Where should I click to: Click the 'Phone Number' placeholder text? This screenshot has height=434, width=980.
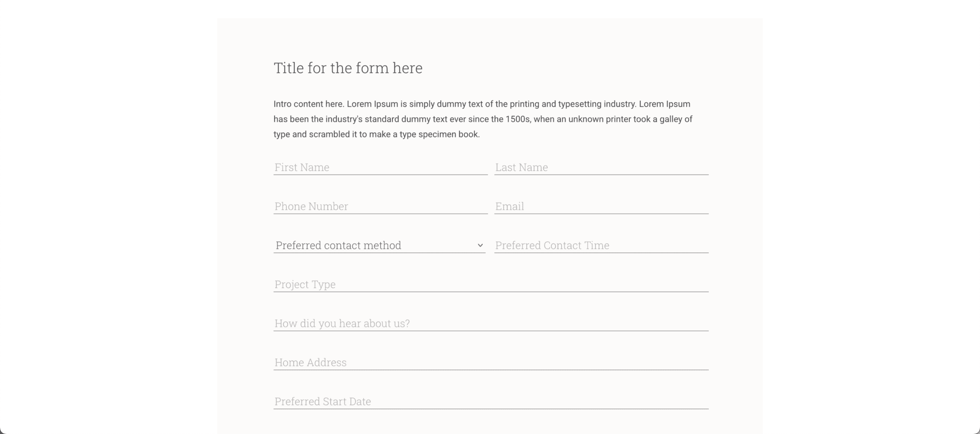[x=311, y=206]
